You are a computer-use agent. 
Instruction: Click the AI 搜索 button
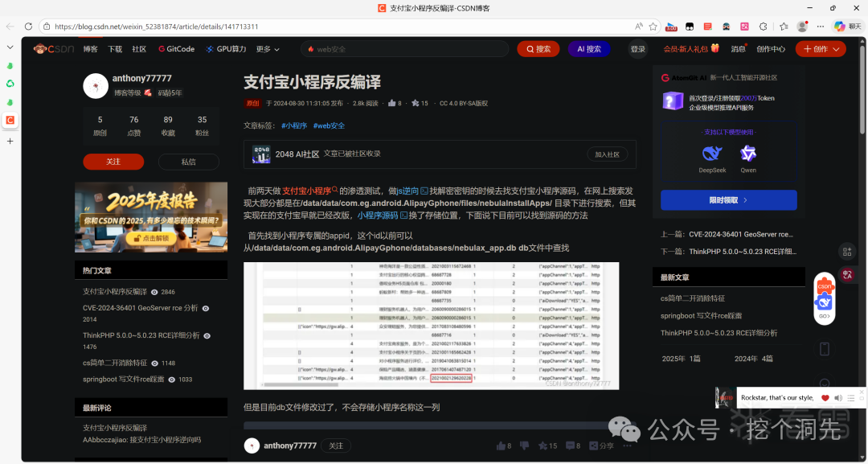589,49
